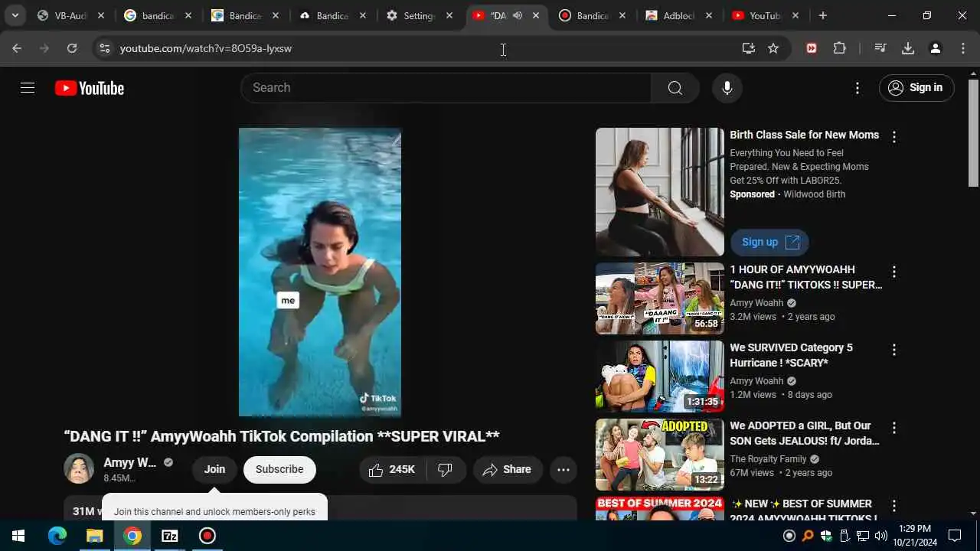Switch to the Settings tab
This screenshot has height=551, width=980.
tap(420, 15)
